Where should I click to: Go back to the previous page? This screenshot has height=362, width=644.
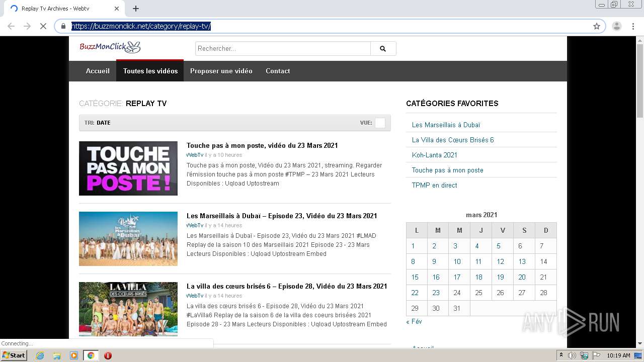[11, 26]
